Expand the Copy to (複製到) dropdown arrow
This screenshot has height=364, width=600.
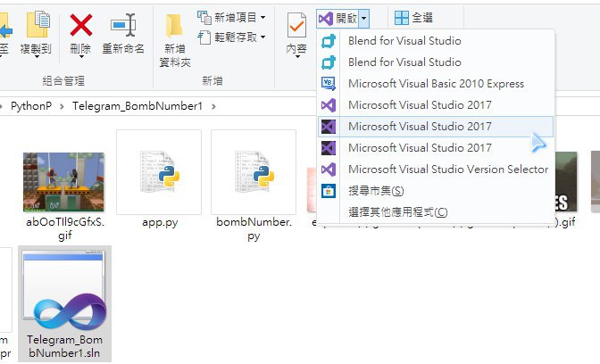[37, 57]
